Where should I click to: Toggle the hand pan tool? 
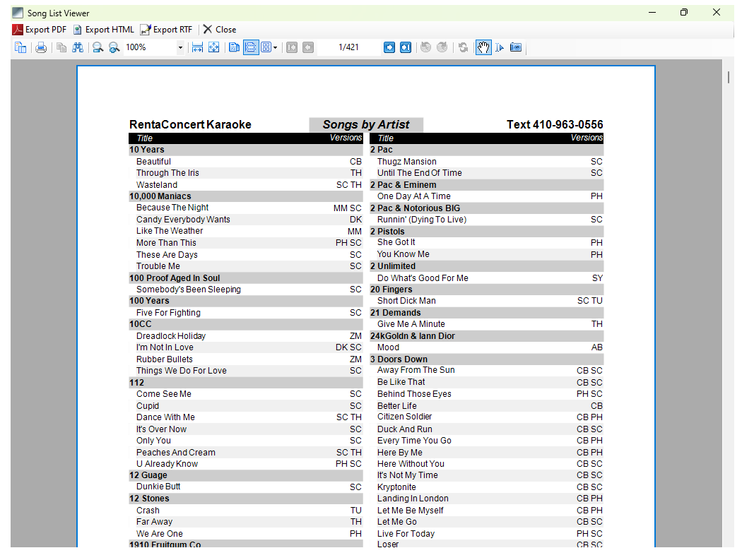[483, 47]
